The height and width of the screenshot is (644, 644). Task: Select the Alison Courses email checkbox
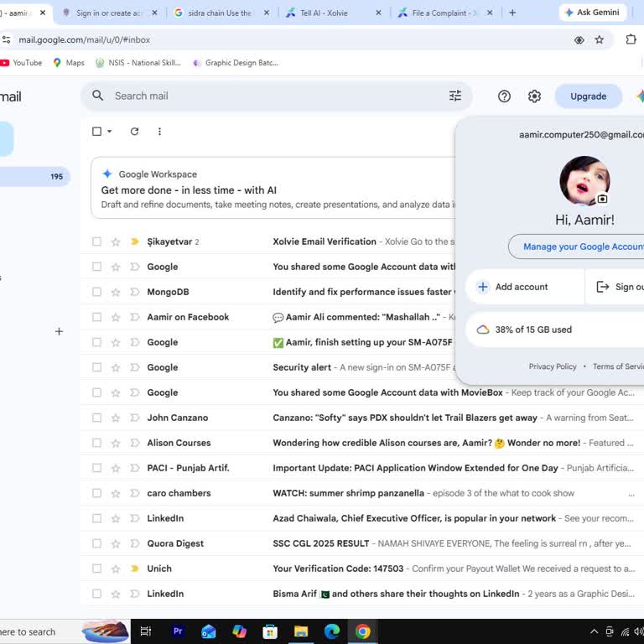coord(97,443)
